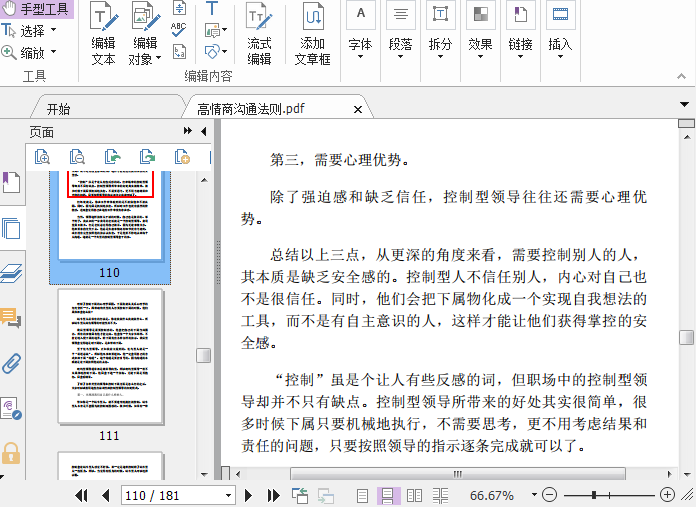Open the security lock panel icon
The image size is (696, 507).
[11, 453]
